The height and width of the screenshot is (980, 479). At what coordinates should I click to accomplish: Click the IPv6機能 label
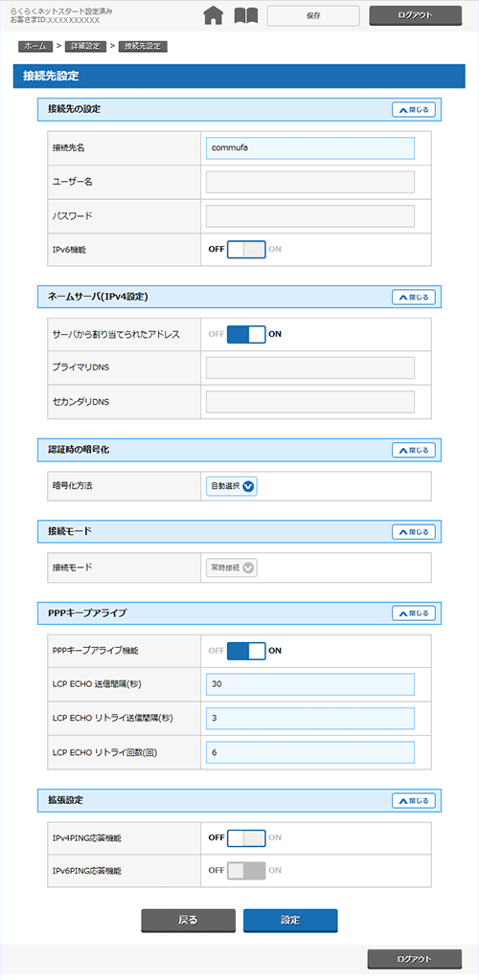[x=69, y=250]
